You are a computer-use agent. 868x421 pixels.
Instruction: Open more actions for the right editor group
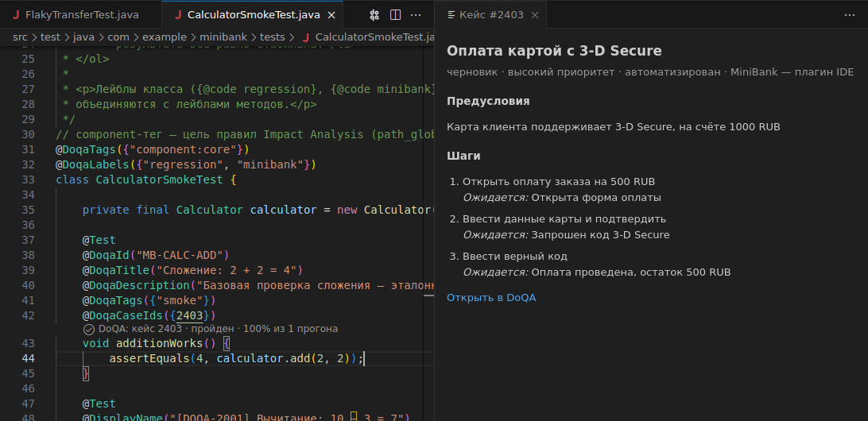[850, 15]
